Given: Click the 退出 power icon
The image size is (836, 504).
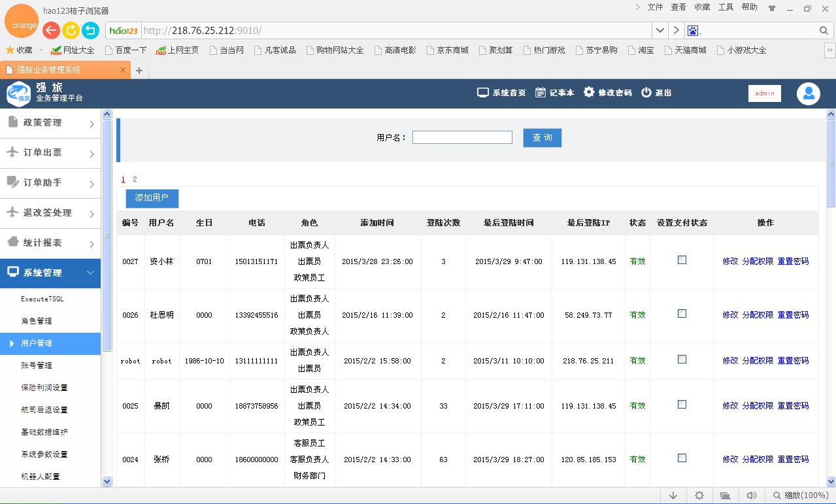Looking at the screenshot, I should click(646, 92).
